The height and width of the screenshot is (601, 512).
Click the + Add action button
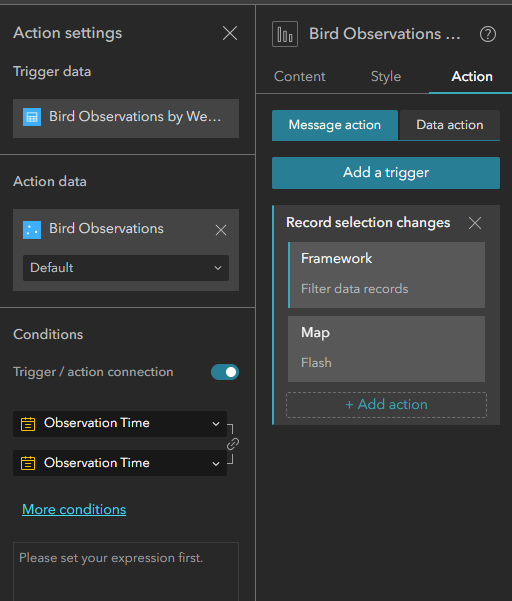[386, 405]
